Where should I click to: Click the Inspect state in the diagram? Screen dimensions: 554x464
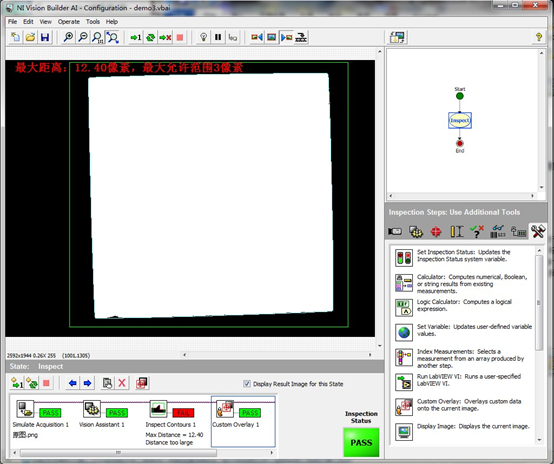[460, 121]
